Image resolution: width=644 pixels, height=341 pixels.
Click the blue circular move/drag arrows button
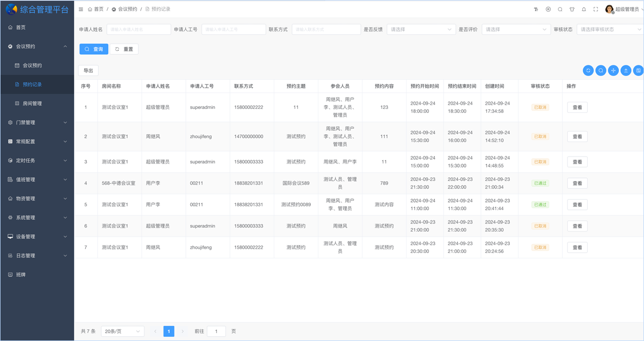click(613, 70)
